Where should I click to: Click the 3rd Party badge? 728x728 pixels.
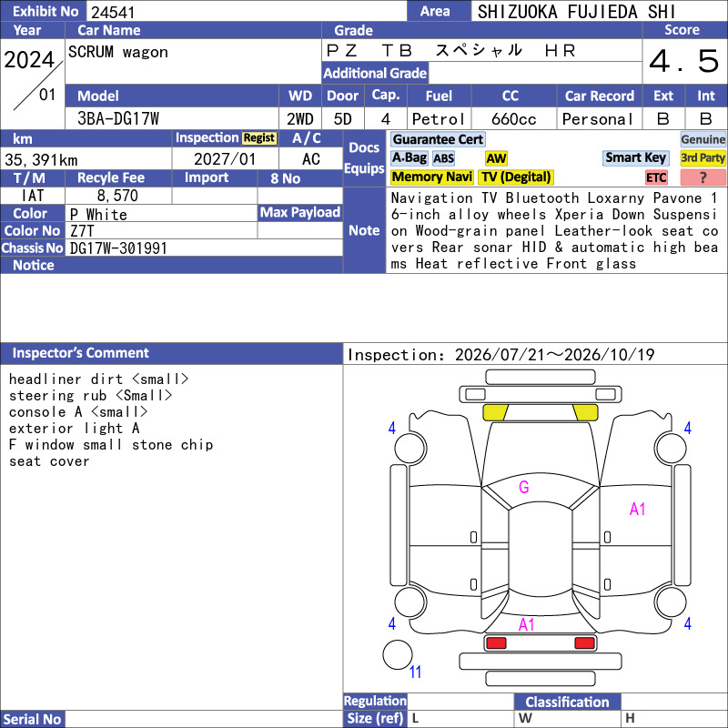703,157
